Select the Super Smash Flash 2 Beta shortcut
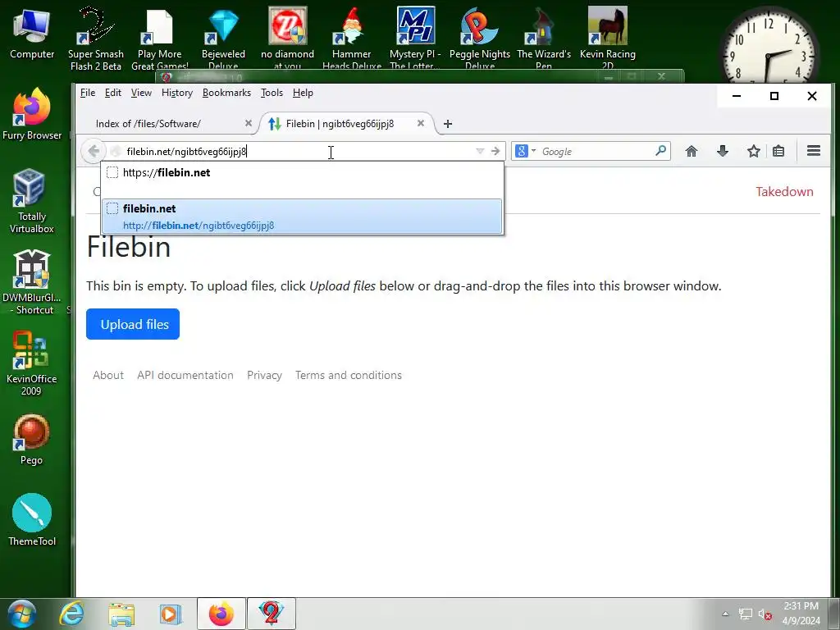Image resolution: width=840 pixels, height=630 pixels. [x=95, y=38]
